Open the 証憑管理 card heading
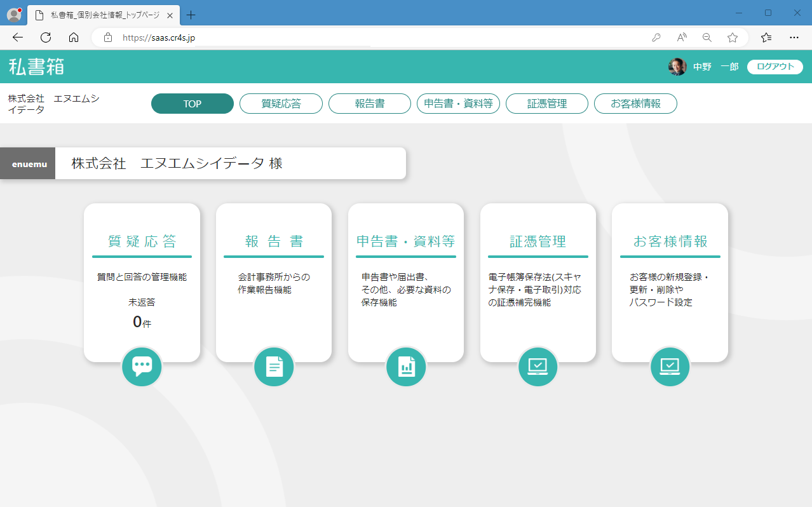The width and height of the screenshot is (812, 507). (x=538, y=241)
